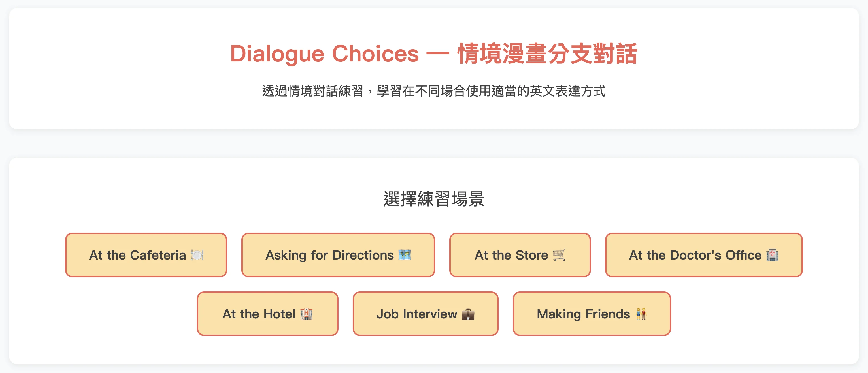This screenshot has width=868, height=373.
Task: Click the Chinese subtitle description under the title
Action: tap(434, 91)
